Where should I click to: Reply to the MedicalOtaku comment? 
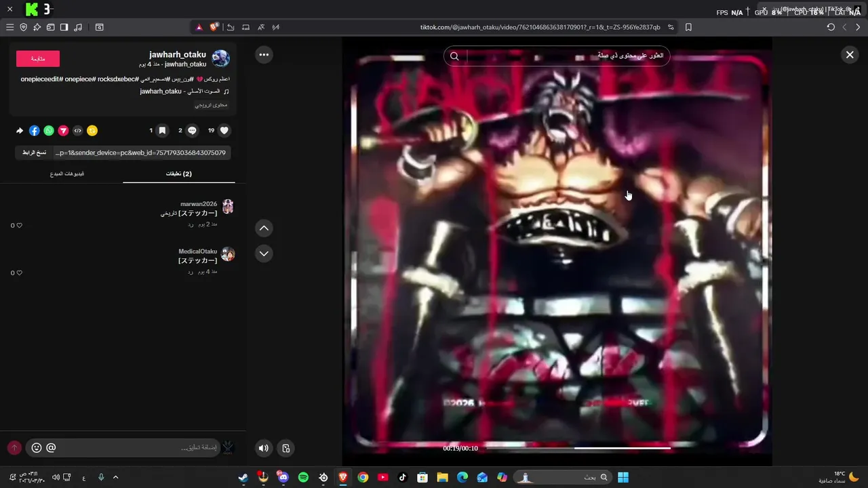[x=191, y=271]
